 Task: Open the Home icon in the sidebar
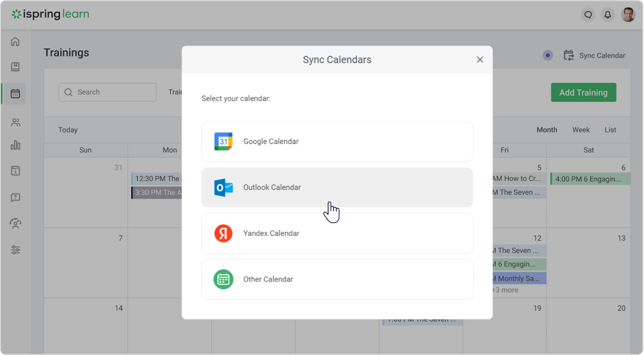[15, 42]
